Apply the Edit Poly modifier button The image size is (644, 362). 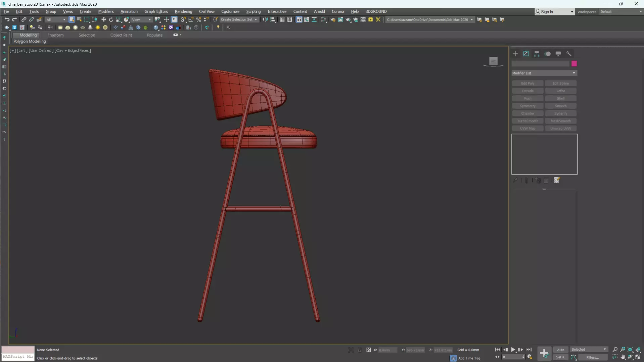pos(527,83)
